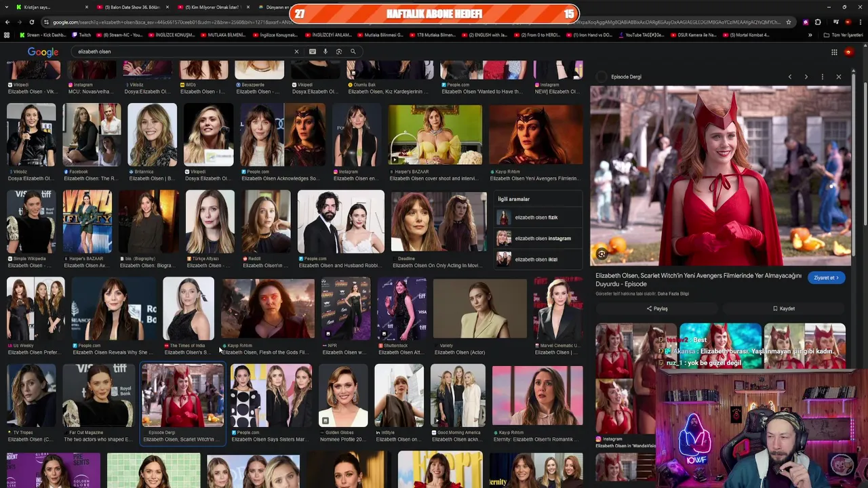Open the Episode Dergi Scarlet Witch thumbnail
The width and height of the screenshot is (868, 488).
point(182,396)
